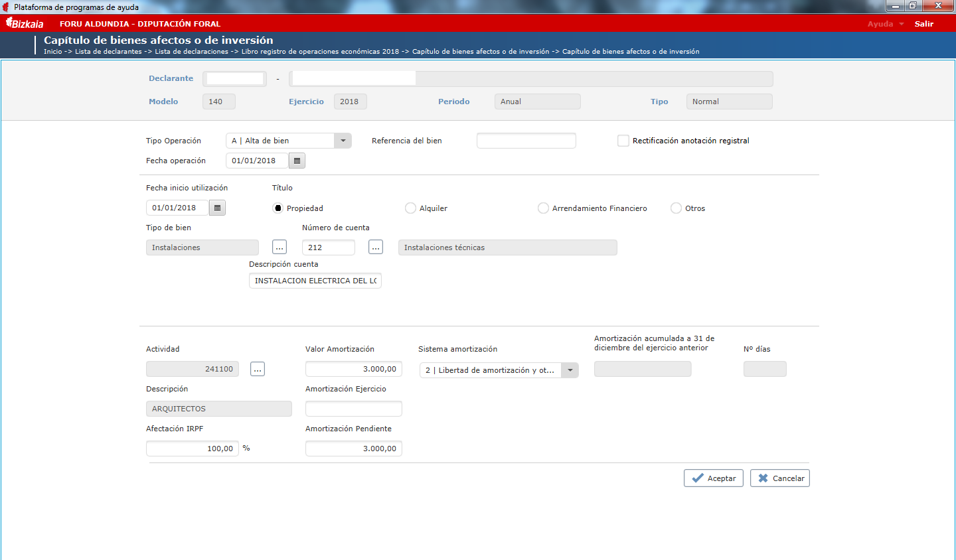Select the Arrendamiento Financiero option
Screen dimensions: 956x560
(543, 208)
